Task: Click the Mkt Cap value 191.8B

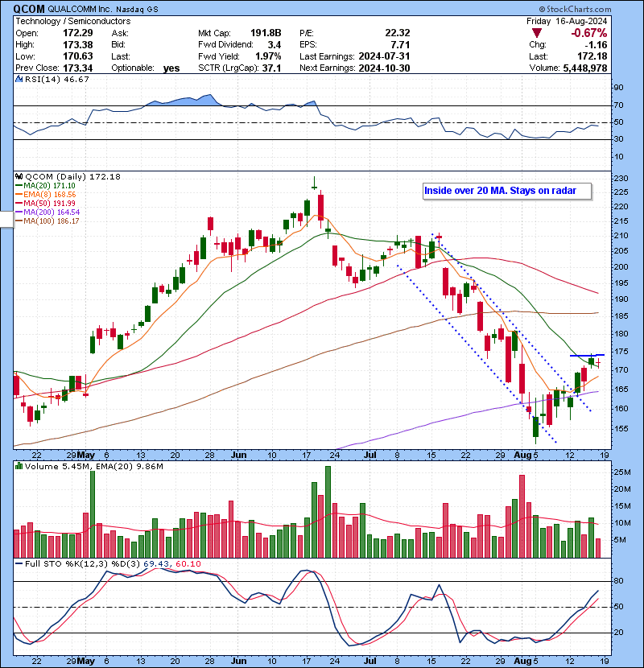Action: pos(266,33)
